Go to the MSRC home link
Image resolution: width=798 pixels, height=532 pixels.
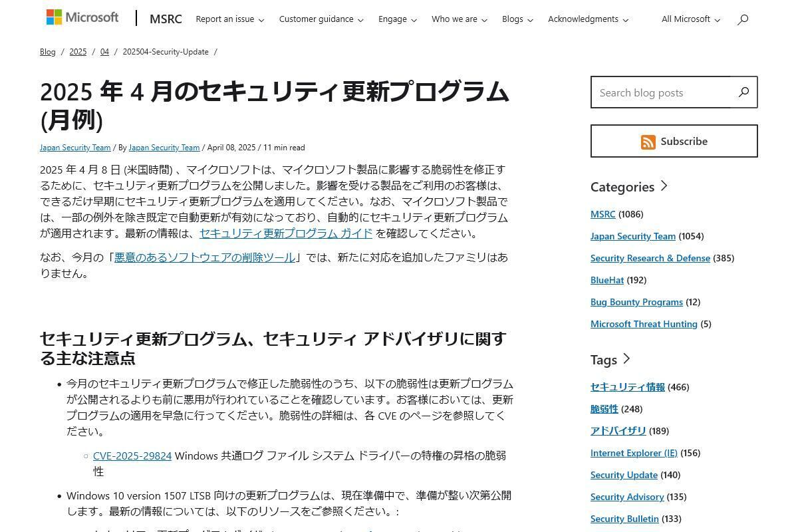click(x=166, y=19)
